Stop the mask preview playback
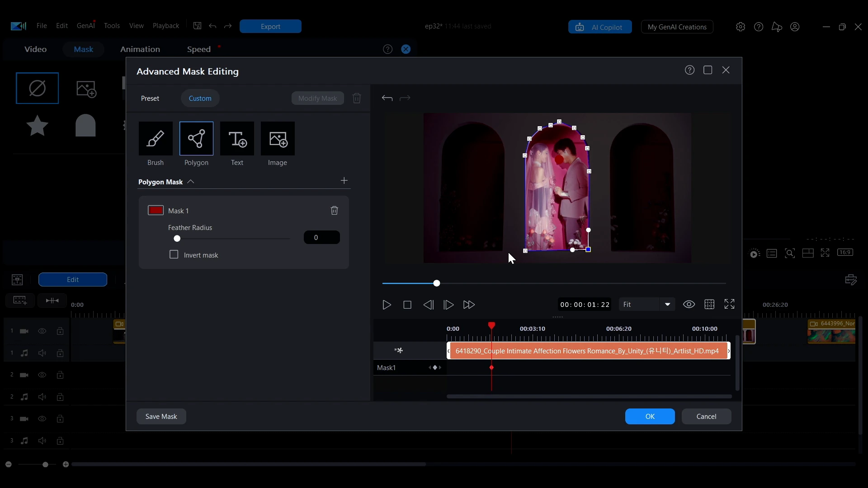Image resolution: width=868 pixels, height=488 pixels. (407, 305)
